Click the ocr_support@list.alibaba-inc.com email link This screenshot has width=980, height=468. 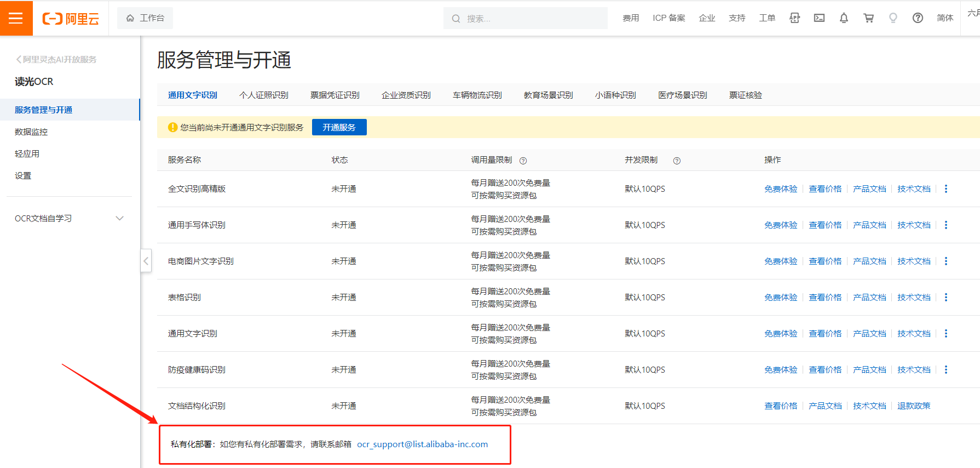pos(422,444)
